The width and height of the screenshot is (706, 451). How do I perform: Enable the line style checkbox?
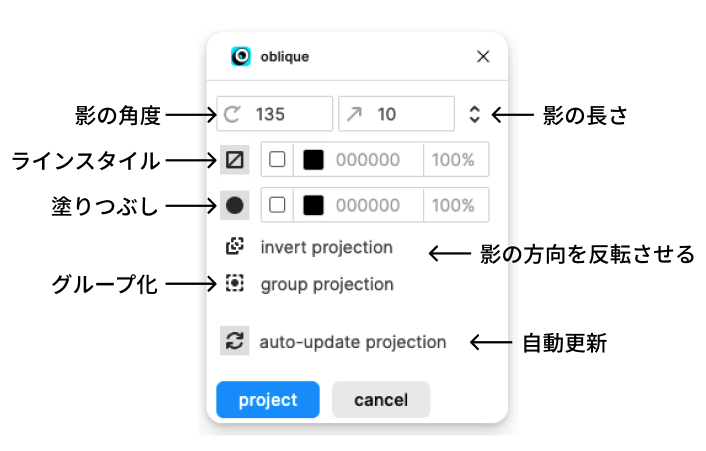click(277, 160)
